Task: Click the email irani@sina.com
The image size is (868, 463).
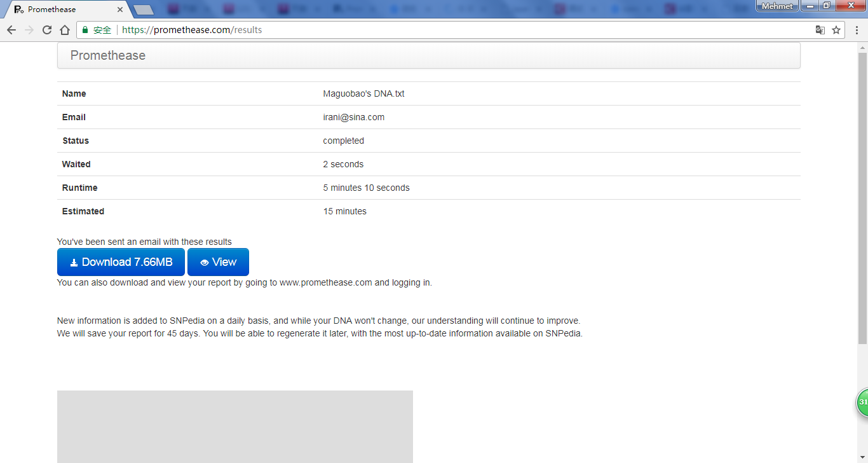Action: [353, 117]
